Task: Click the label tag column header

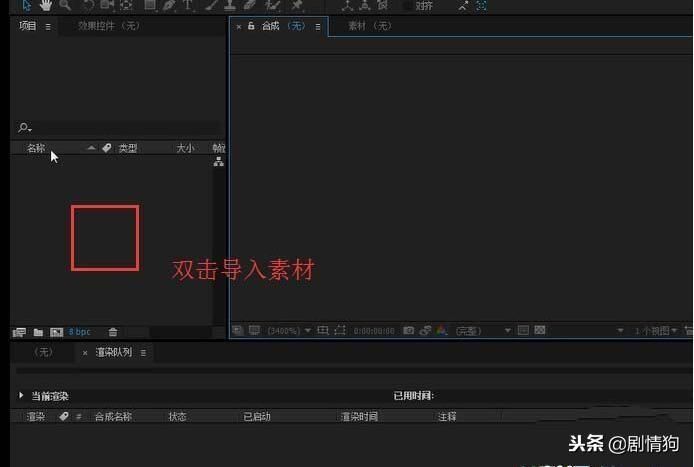Action: 107,148
